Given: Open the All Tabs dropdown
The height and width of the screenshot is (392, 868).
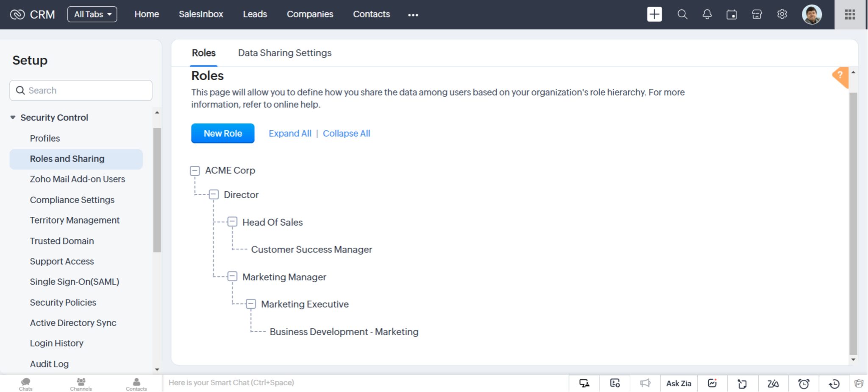Looking at the screenshot, I should pos(92,14).
